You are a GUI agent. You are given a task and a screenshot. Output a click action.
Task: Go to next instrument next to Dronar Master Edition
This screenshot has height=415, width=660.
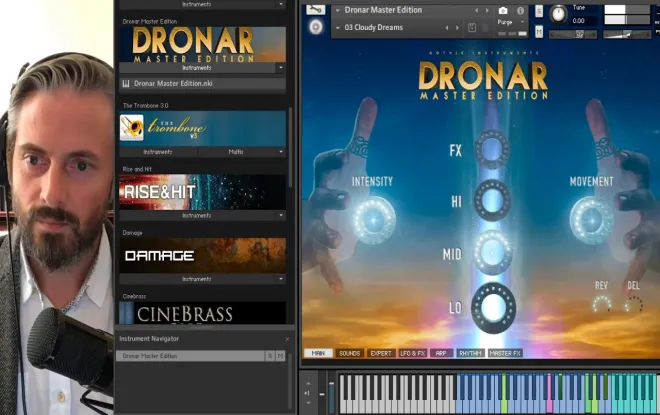[487, 11]
